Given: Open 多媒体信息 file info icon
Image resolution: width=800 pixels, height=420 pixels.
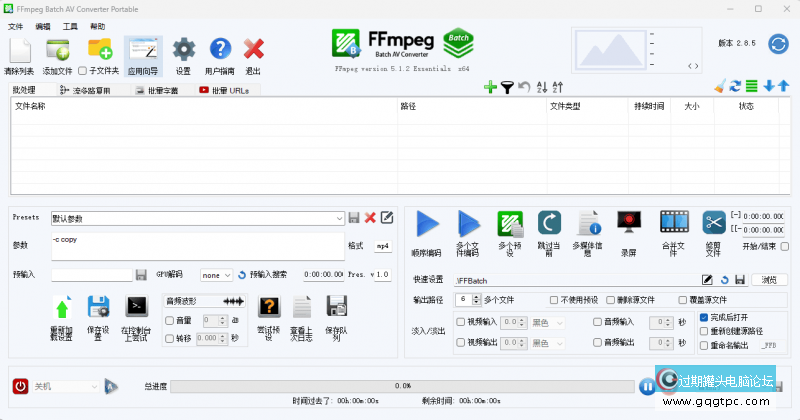Looking at the screenshot, I should (587, 224).
